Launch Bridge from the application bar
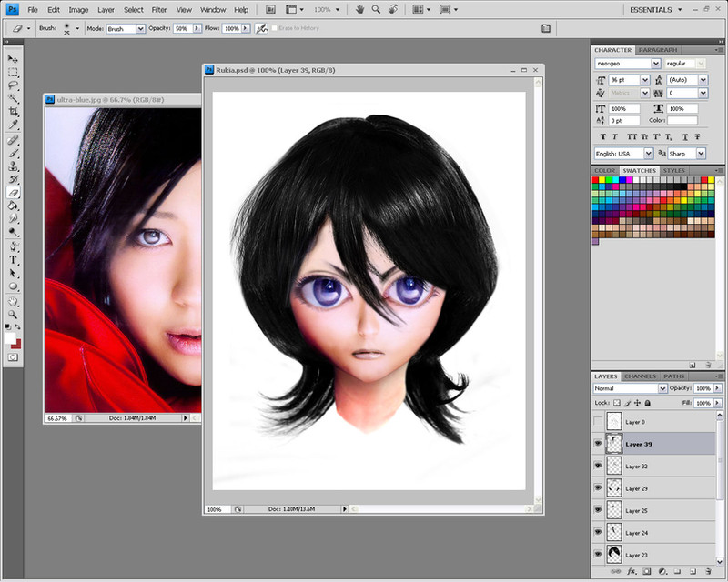 pyautogui.click(x=270, y=10)
